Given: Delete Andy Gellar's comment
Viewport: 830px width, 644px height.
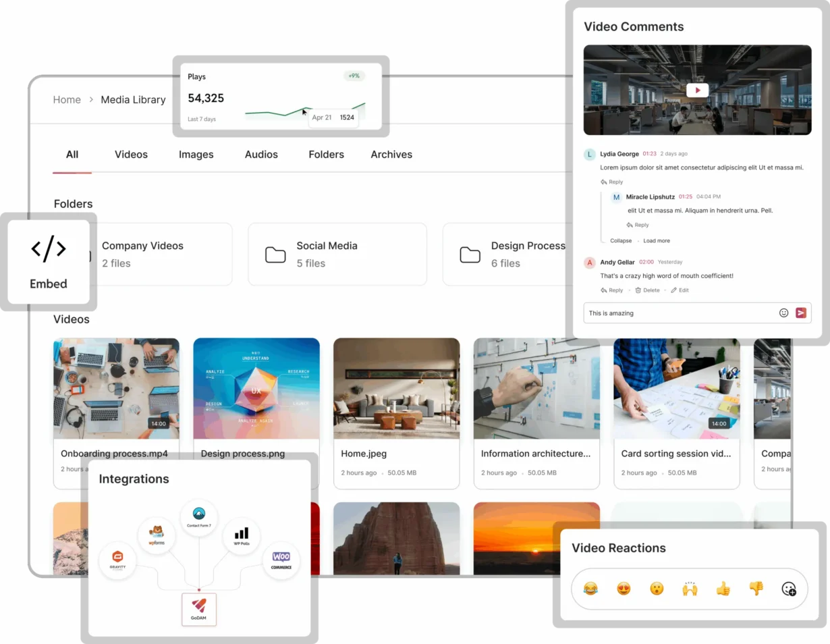Looking at the screenshot, I should pyautogui.click(x=647, y=290).
